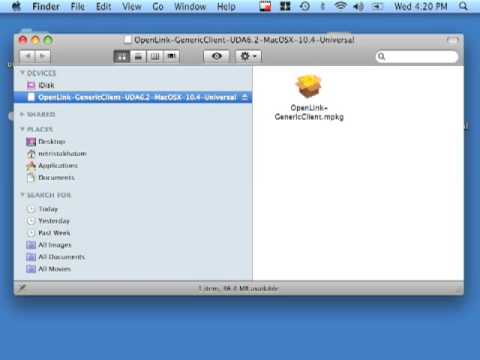Click the Quick Look eye button
Image resolution: width=480 pixels, height=360 pixels.
[217, 56]
